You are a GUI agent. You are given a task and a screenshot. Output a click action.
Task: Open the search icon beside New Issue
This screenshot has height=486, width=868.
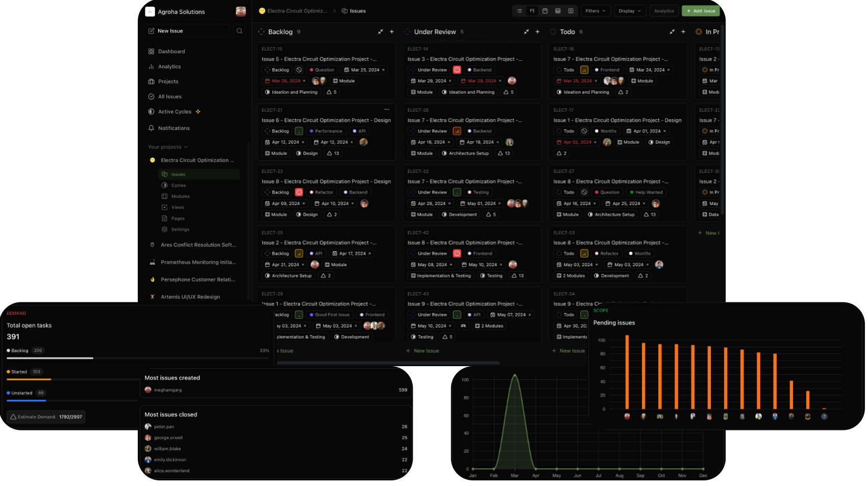239,31
